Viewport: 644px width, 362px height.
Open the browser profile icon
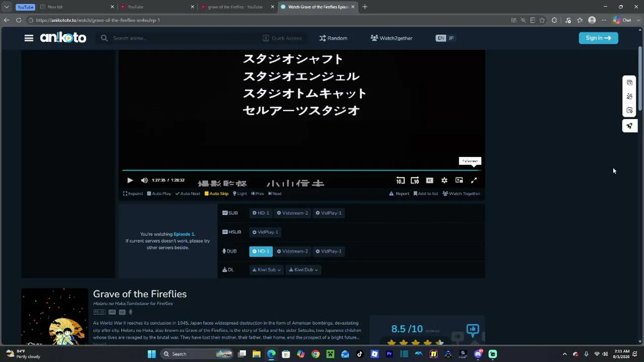click(x=592, y=20)
